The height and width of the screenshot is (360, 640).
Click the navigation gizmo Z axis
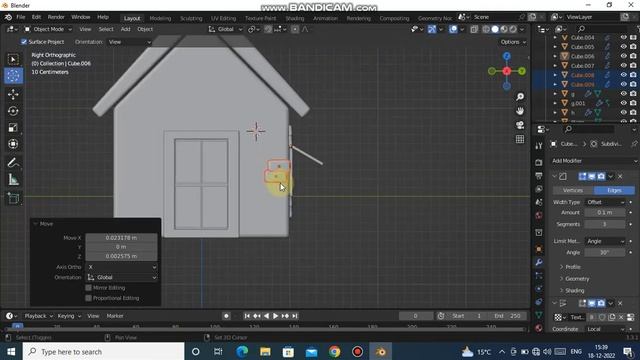point(507,56)
